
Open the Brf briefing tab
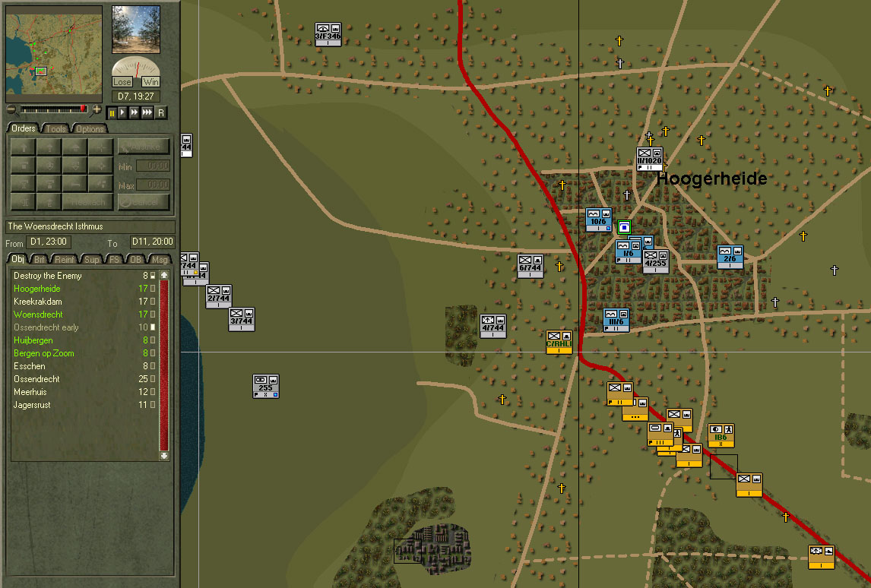click(39, 259)
